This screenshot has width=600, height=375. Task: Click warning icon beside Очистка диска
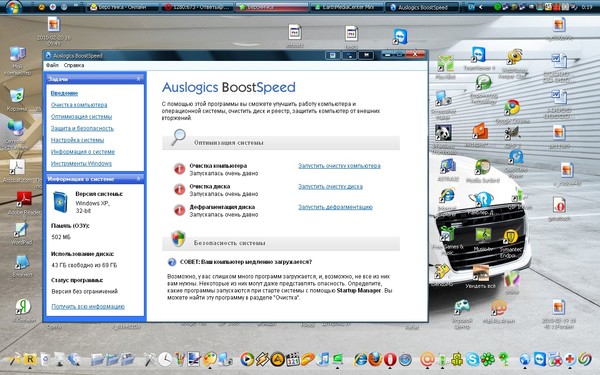pos(179,189)
